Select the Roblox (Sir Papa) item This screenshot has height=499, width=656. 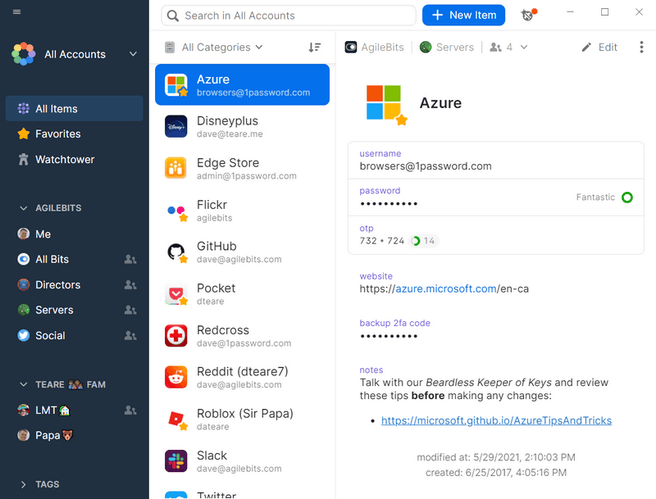click(x=242, y=419)
